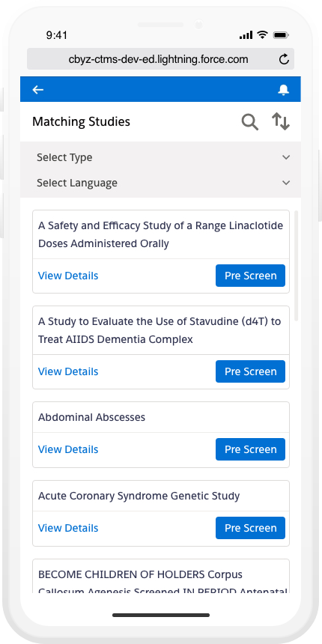
Task: View Details for Acute Coronary Syndrome study
Action: tap(68, 528)
